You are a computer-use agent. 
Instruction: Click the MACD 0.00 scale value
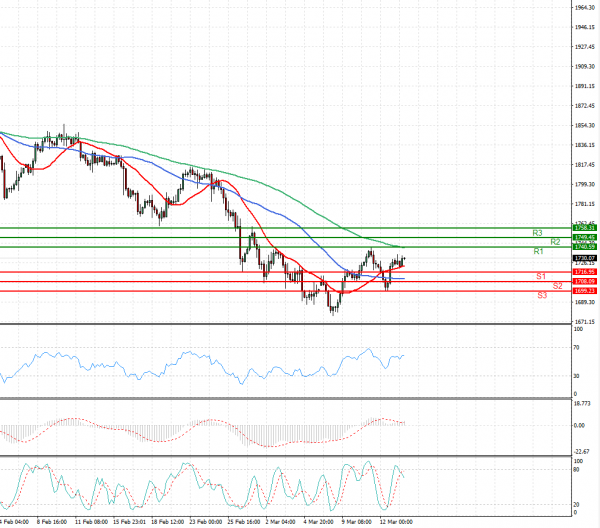click(579, 425)
